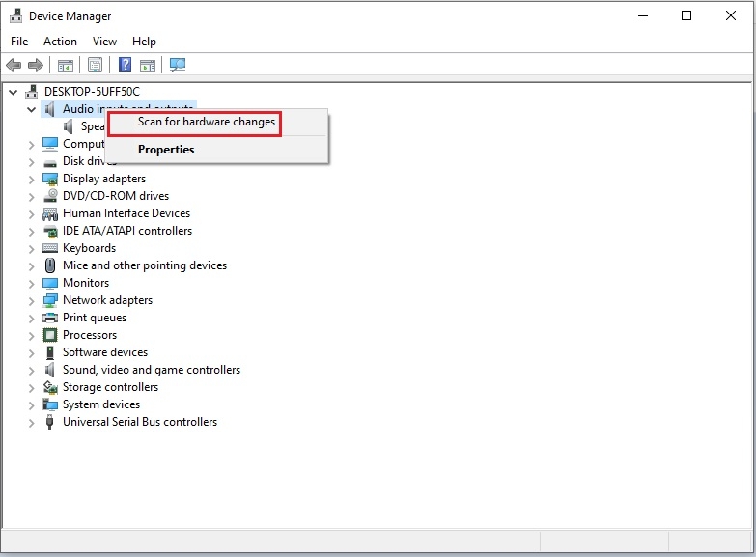This screenshot has width=756, height=557.
Task: Select the Software devices label
Action: (x=105, y=352)
